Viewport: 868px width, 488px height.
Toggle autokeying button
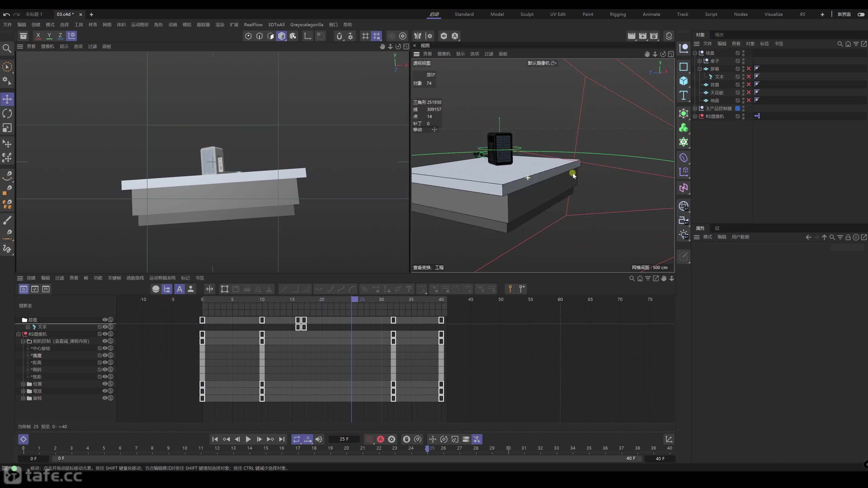coord(380,439)
